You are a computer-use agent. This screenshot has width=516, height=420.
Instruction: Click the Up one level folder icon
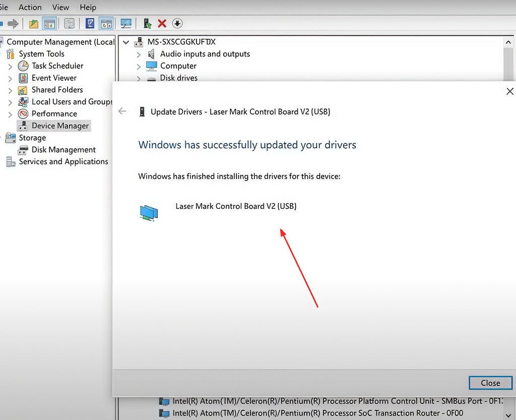pos(33,24)
